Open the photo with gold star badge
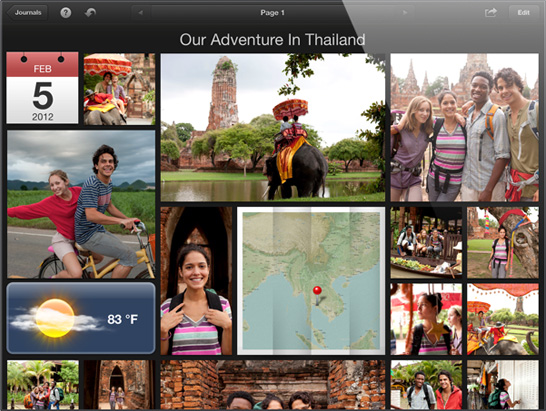 (x=426, y=319)
